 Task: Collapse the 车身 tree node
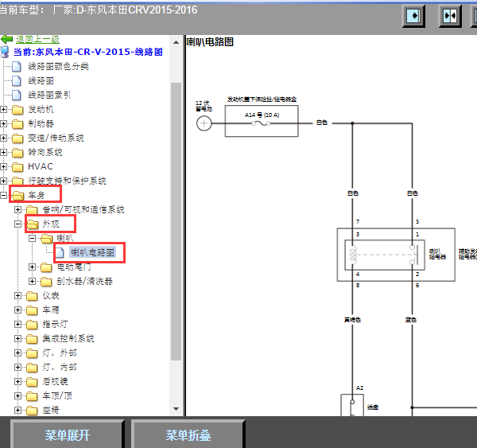[3, 195]
